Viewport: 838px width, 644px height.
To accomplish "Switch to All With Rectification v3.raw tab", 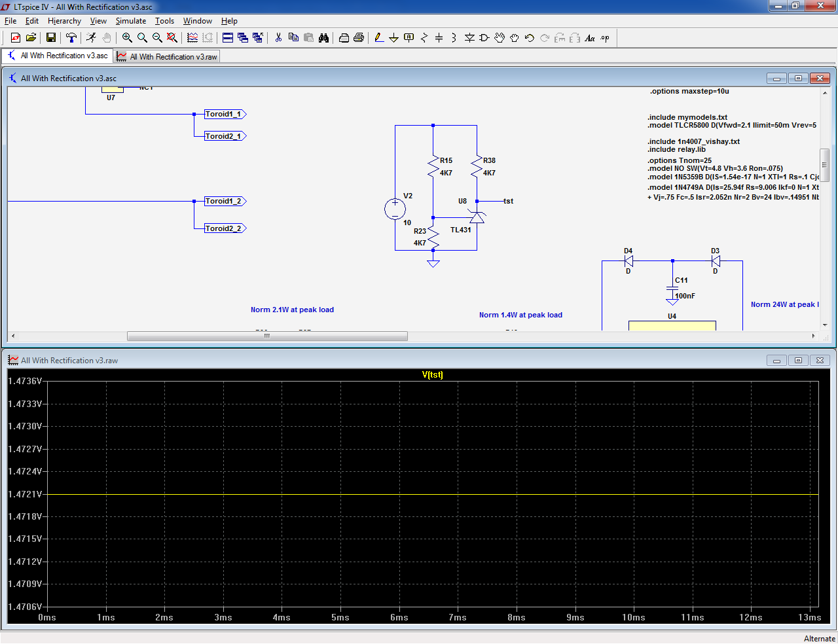I will click(x=167, y=57).
